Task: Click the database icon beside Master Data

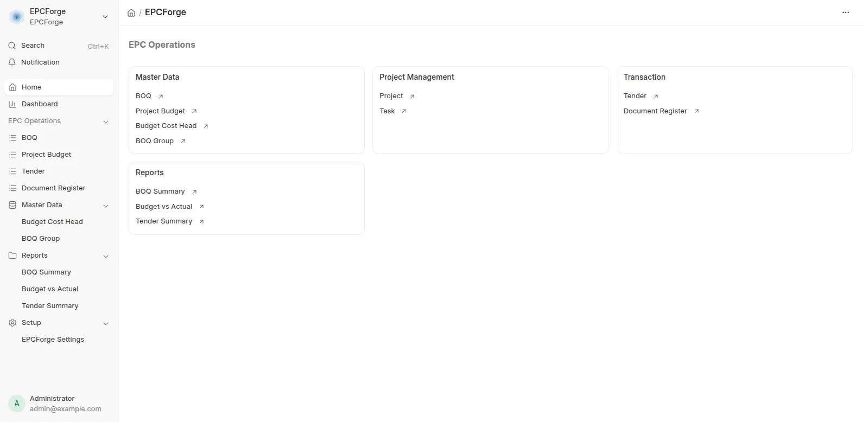Action: coord(12,205)
